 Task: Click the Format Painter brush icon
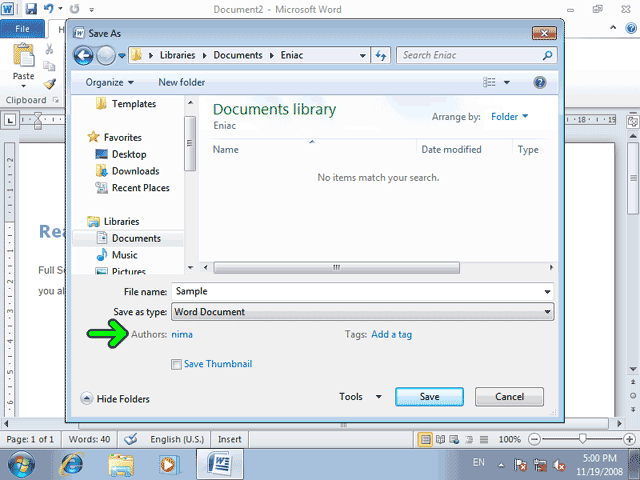[x=49, y=84]
